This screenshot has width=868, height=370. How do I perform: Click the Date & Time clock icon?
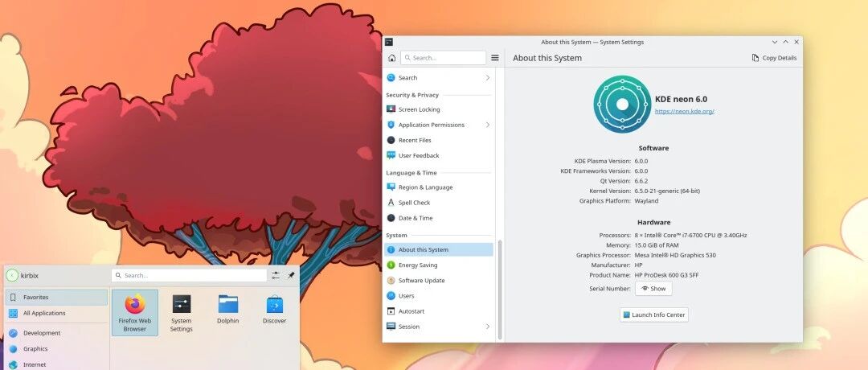(391, 218)
